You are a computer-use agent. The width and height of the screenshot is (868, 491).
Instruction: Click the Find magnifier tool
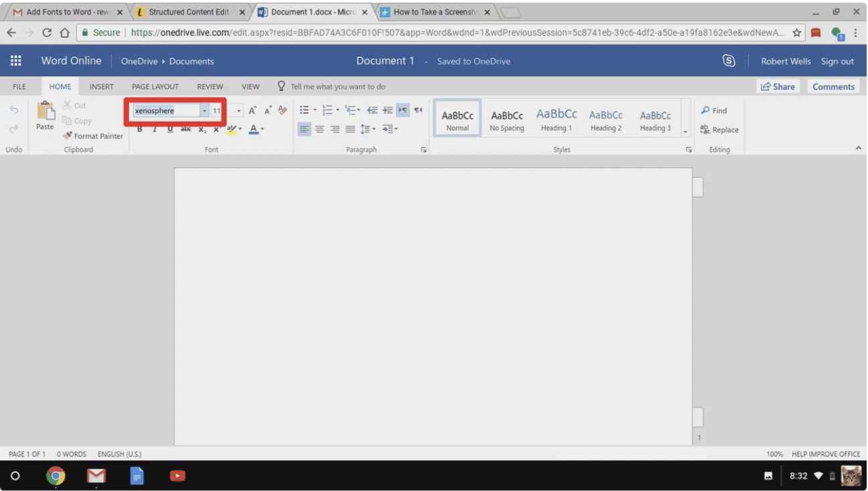714,110
